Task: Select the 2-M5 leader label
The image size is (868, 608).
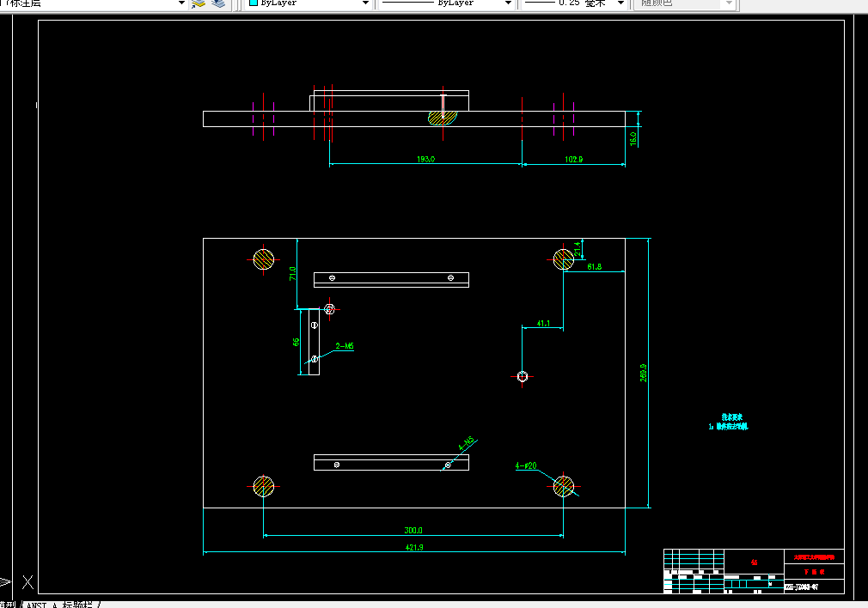Action: [x=345, y=346]
